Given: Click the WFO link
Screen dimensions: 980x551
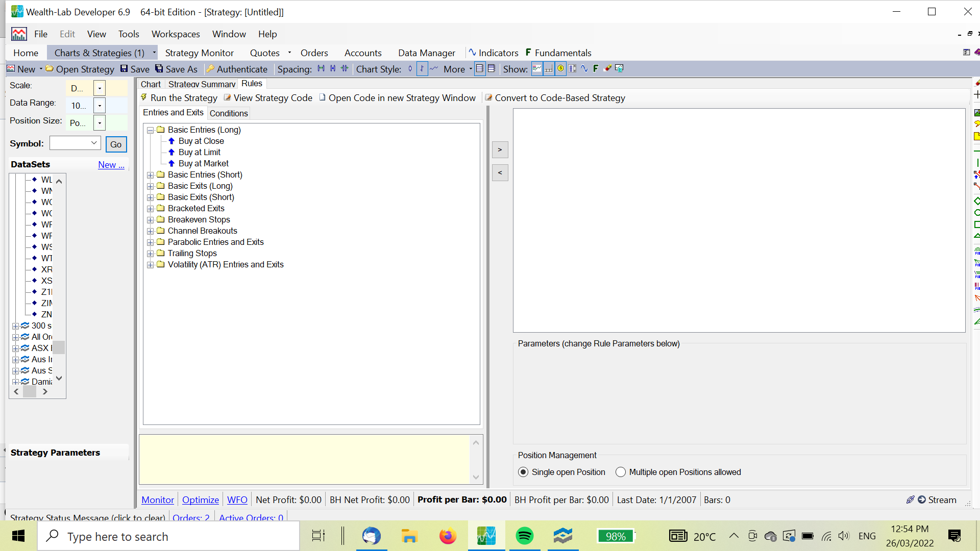Looking at the screenshot, I should click(237, 500).
